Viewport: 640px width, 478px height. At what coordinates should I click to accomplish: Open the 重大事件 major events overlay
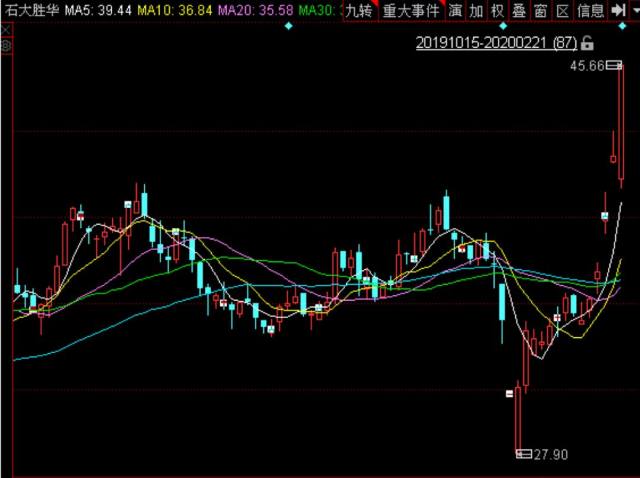click(409, 11)
